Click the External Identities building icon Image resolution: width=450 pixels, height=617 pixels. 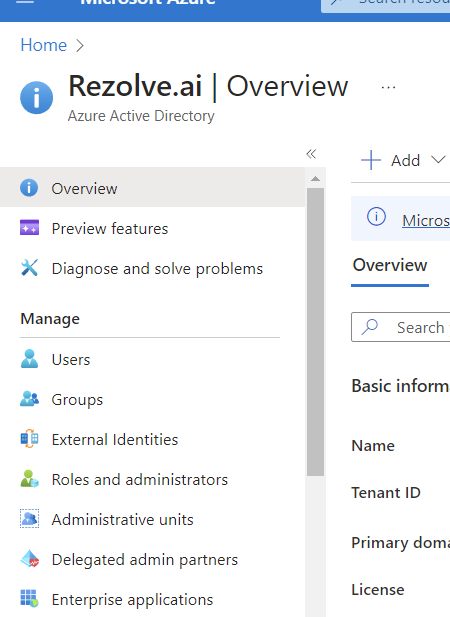pyautogui.click(x=30, y=439)
